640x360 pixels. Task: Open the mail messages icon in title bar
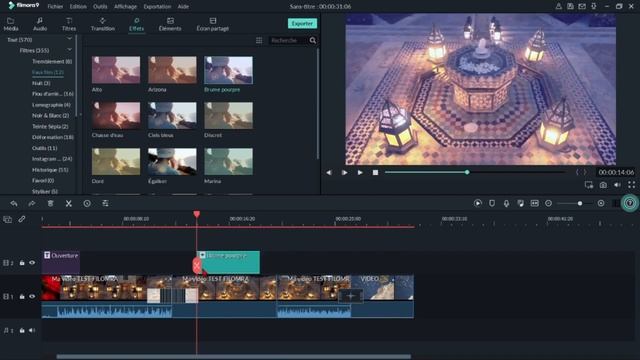[x=582, y=6]
